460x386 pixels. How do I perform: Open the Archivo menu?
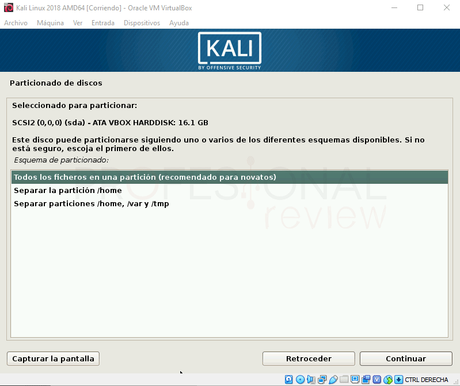(16, 23)
